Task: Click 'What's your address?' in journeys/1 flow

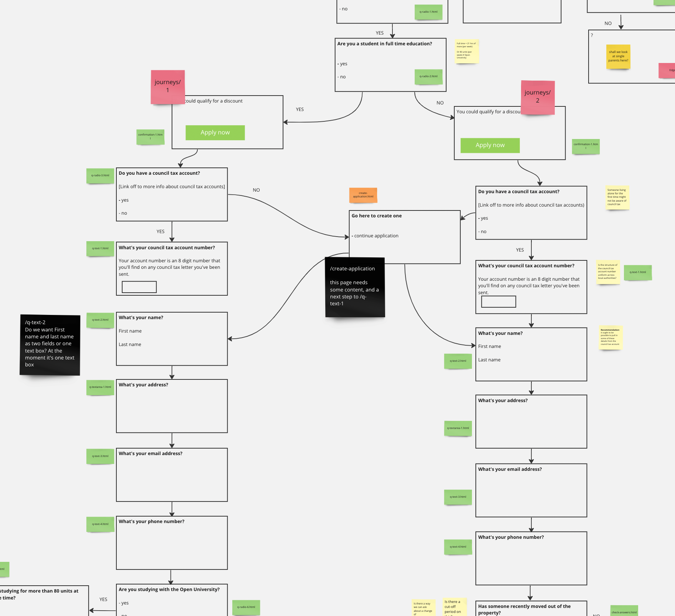Action: (x=143, y=385)
